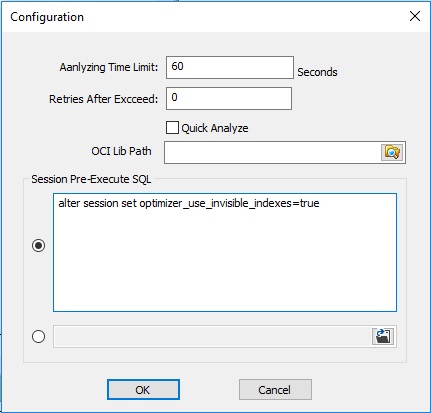Image resolution: width=431 pixels, height=413 pixels.
Task: Click the Retries After Excceed label
Action: click(x=103, y=99)
